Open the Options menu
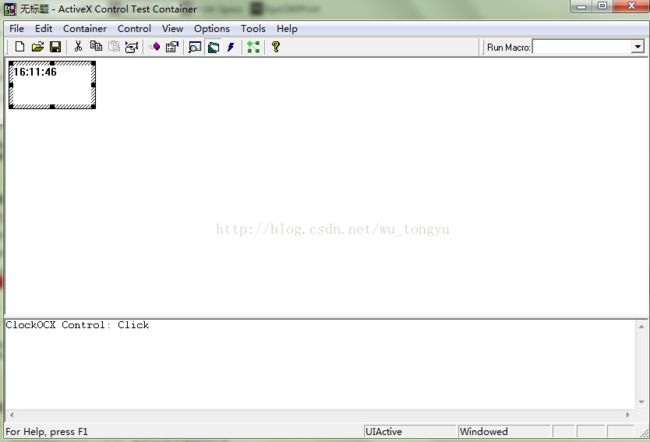 pos(212,29)
